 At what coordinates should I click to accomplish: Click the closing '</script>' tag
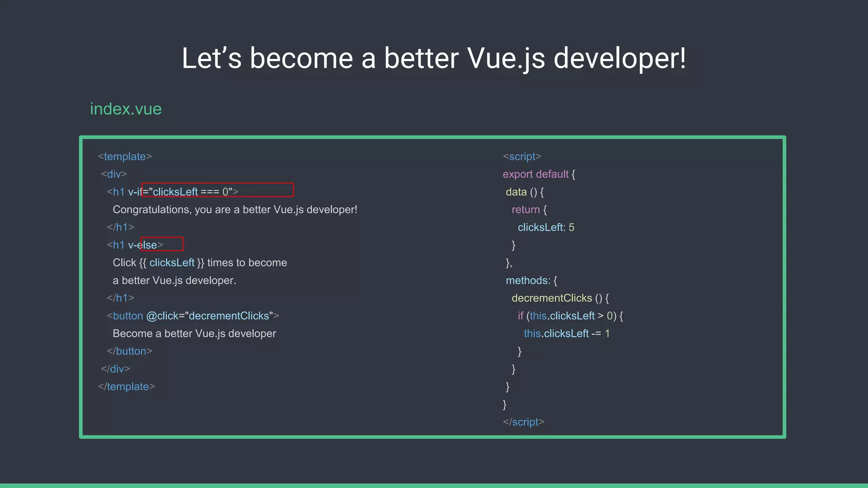[524, 422]
